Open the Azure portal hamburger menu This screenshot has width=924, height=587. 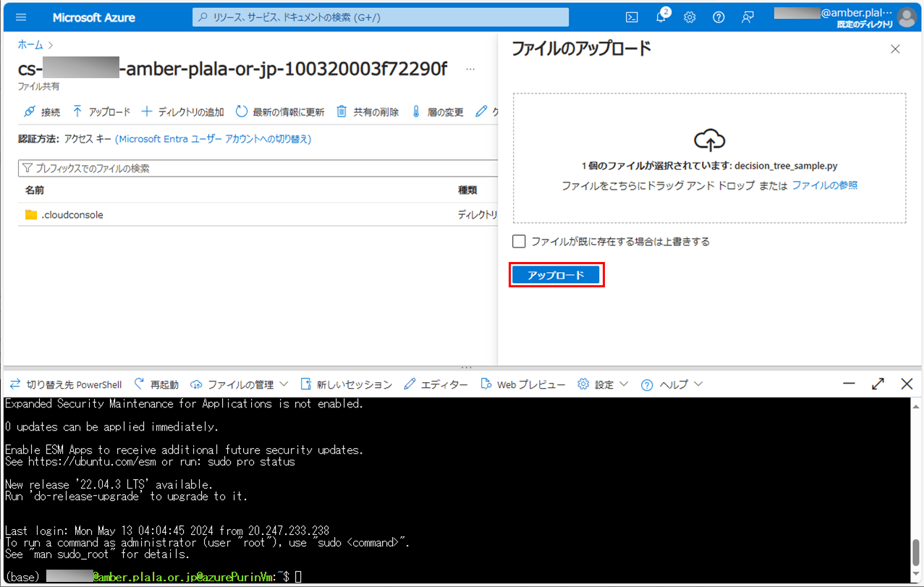pos(20,17)
